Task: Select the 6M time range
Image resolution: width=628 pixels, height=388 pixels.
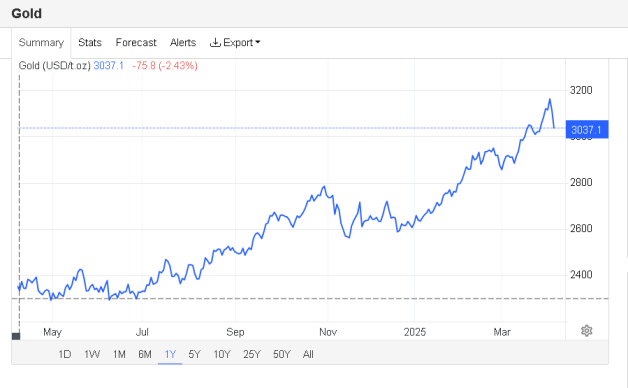Action: click(x=145, y=354)
